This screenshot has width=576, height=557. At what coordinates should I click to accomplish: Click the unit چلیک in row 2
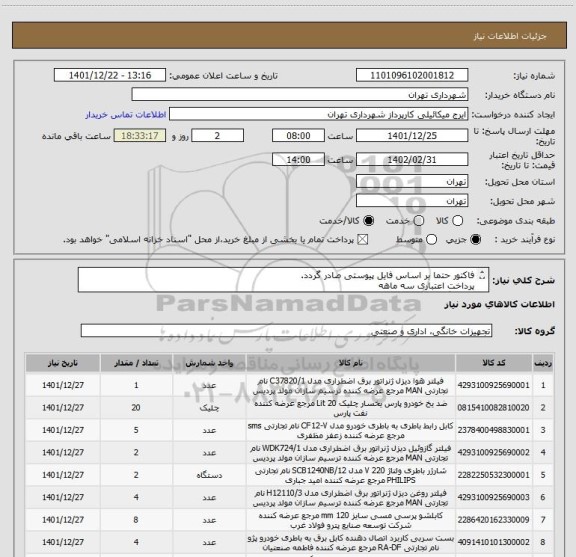point(209,408)
